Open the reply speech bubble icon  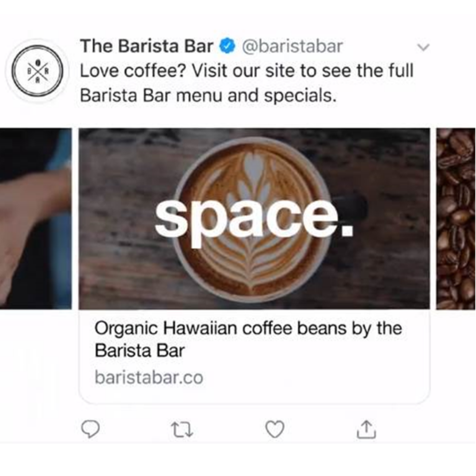91,429
